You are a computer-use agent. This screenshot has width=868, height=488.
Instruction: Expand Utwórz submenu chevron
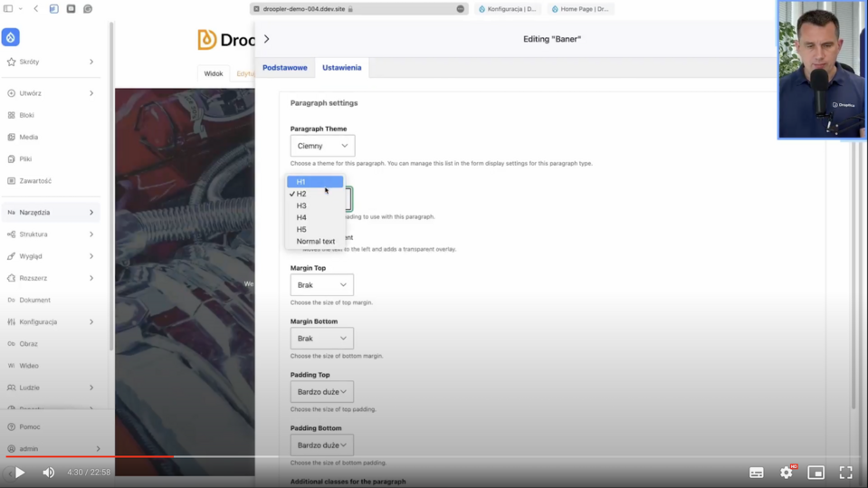[x=91, y=93]
